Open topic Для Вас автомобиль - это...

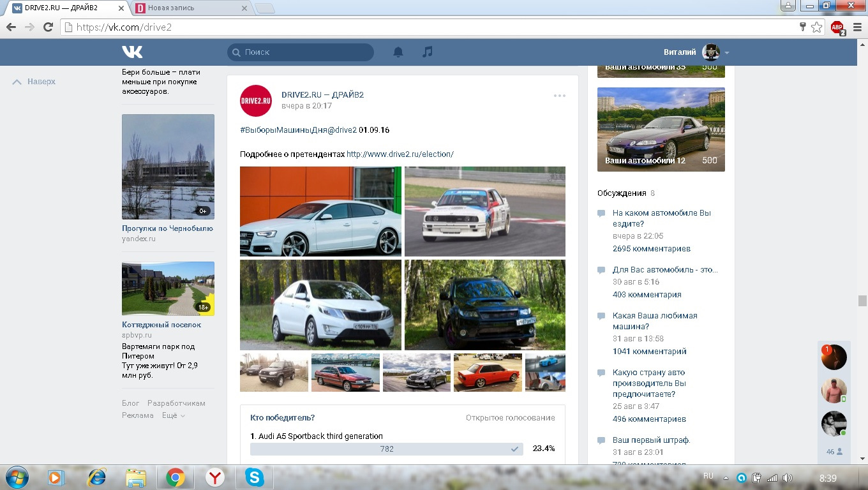point(665,270)
